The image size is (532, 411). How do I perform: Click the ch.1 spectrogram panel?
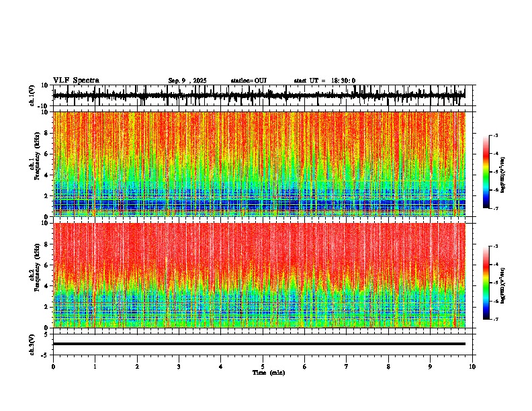259,164
